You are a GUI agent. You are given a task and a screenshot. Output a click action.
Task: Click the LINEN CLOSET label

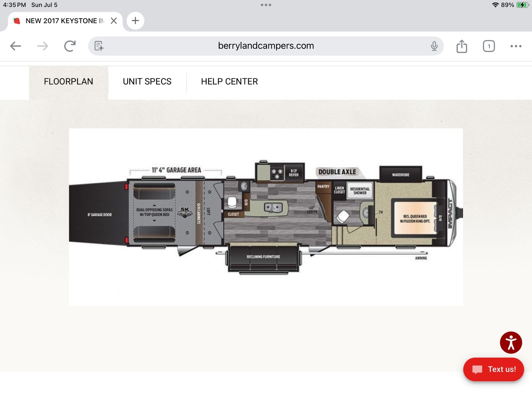pos(339,190)
